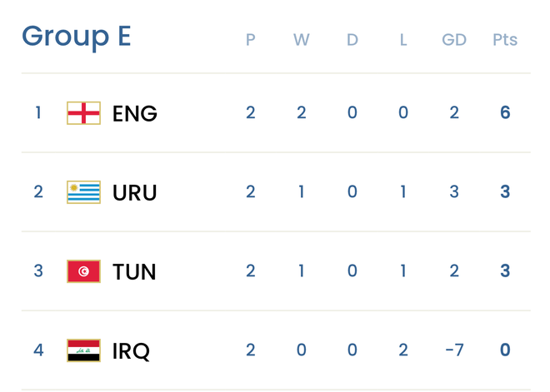Image resolution: width=550 pixels, height=392 pixels.
Task: Click rank number 1 beside England
Action: point(38,112)
